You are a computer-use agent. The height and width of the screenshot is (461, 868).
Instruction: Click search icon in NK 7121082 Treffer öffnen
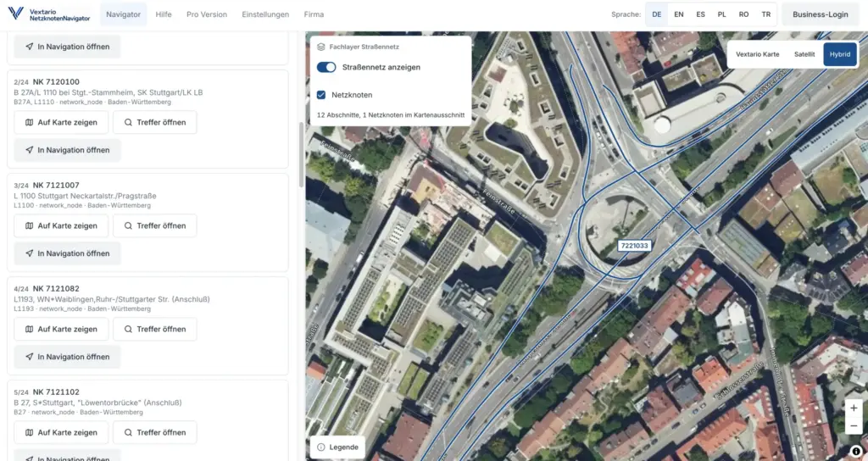129,330
